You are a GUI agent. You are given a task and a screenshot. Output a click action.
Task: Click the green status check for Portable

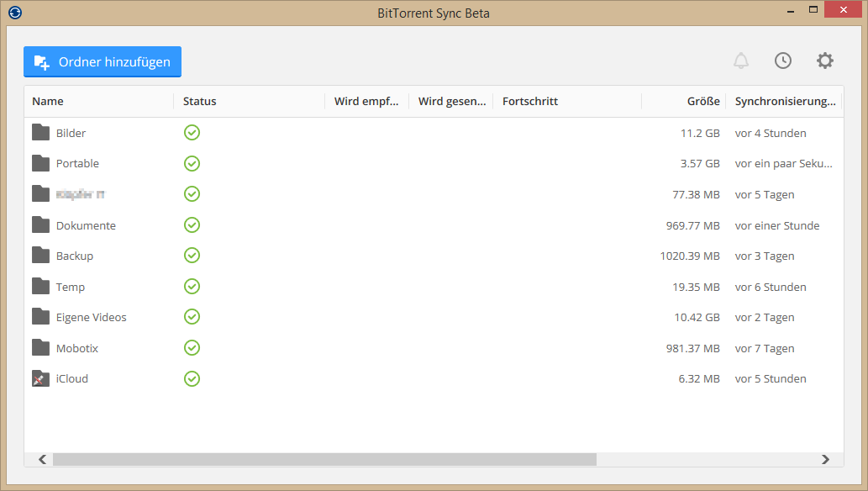tap(192, 163)
